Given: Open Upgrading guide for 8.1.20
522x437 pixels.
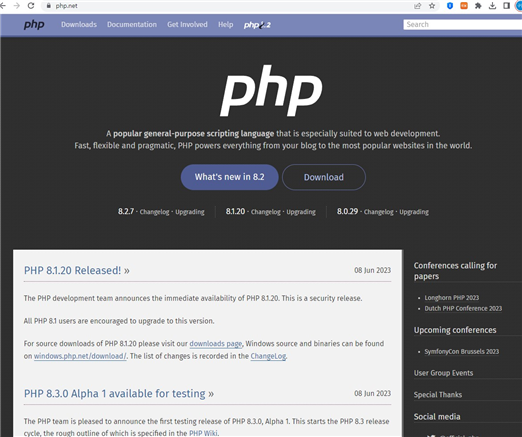Looking at the screenshot, I should (x=301, y=212).
